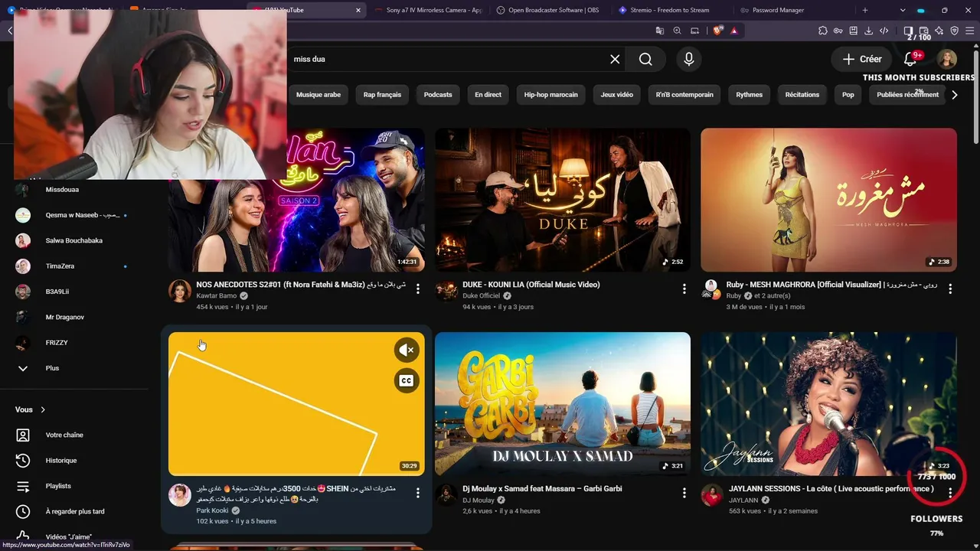Open the FRIZZY subscription channel
Screen dimensions: 980x551
click(75, 342)
